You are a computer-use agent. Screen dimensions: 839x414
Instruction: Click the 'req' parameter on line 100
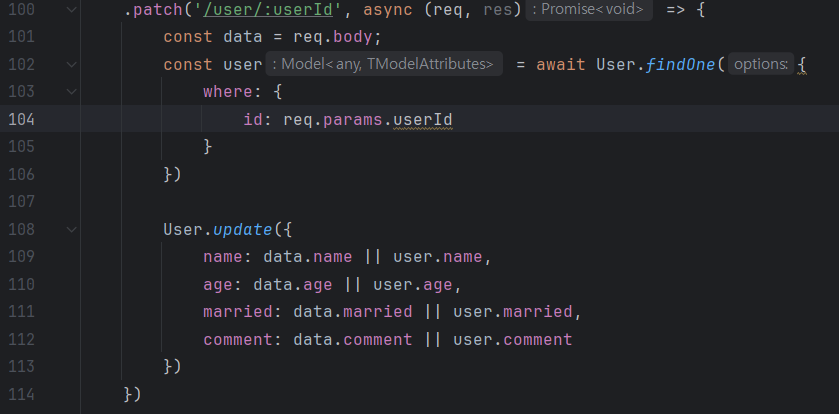[448, 10]
